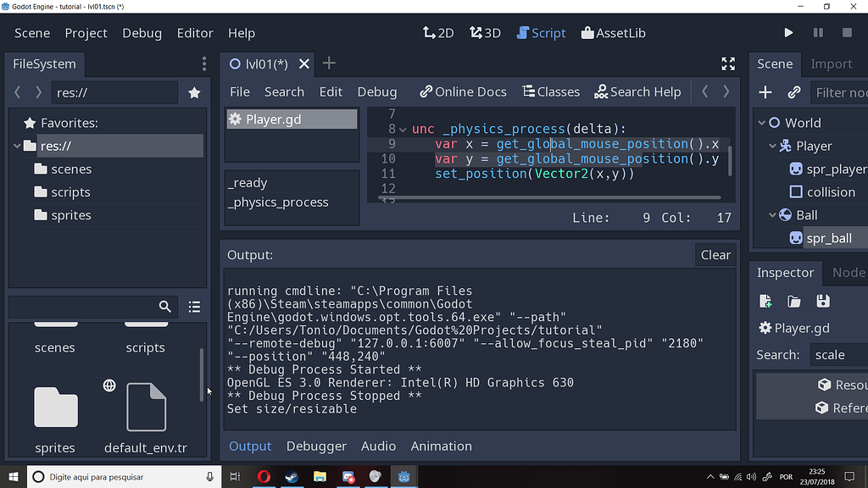
Task: Collapse the Player node children
Action: coord(773,146)
